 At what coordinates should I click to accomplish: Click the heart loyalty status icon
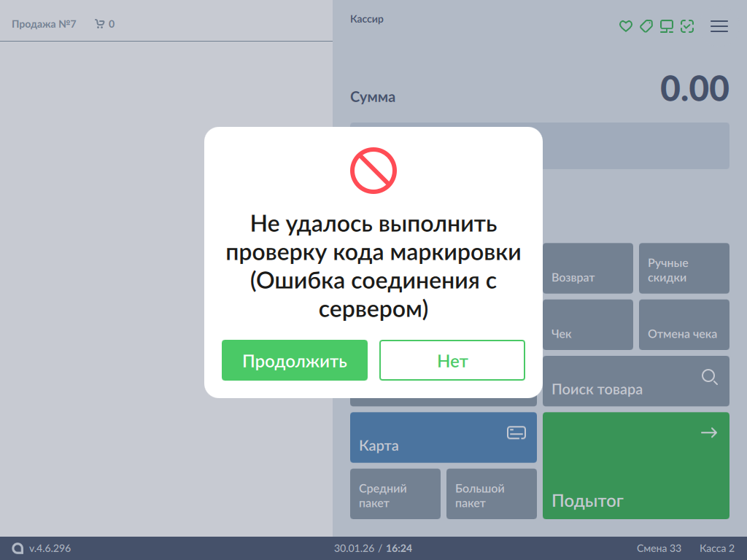(x=625, y=26)
